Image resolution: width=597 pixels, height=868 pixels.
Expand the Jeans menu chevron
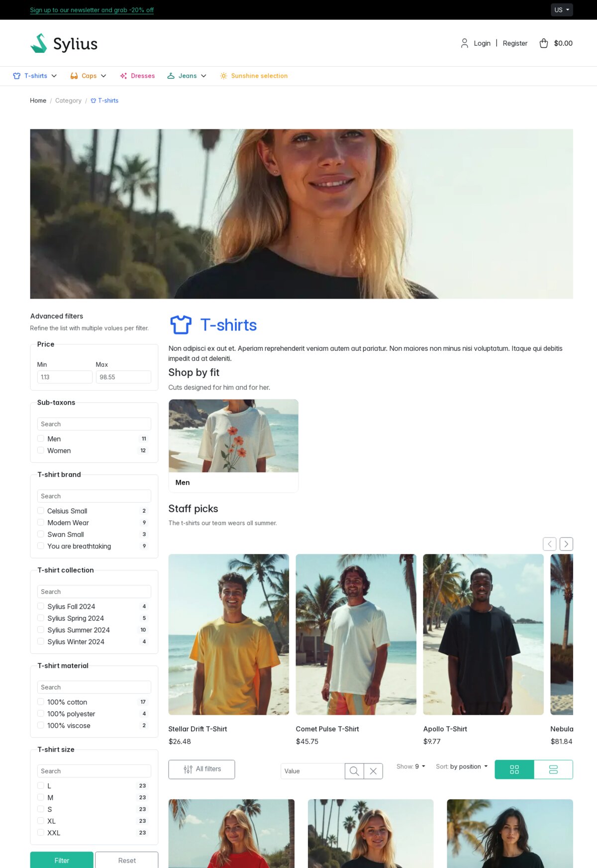(203, 76)
